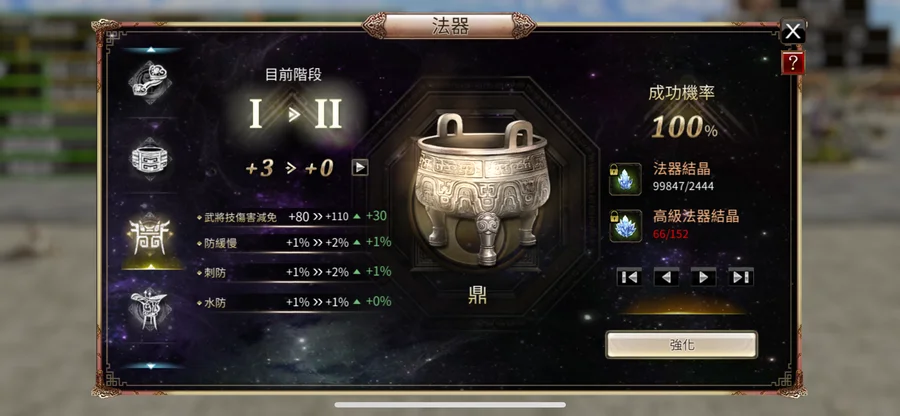Image resolution: width=900 pixels, height=416 pixels.
Task: Tap the central bronze ding image
Action: [481, 188]
